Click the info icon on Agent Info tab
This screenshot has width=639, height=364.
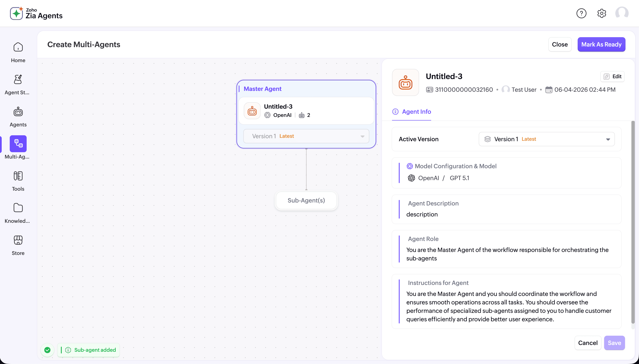pyautogui.click(x=395, y=112)
